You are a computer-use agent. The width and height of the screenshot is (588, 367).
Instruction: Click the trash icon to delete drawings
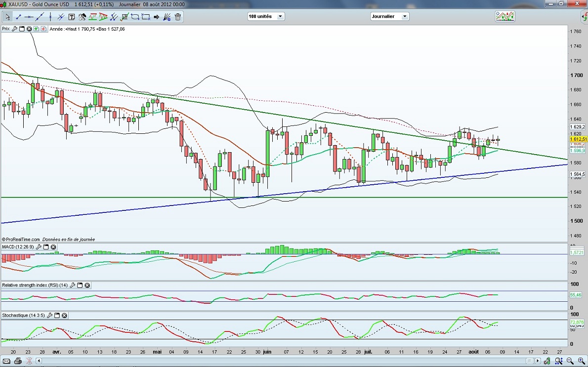tap(178, 17)
